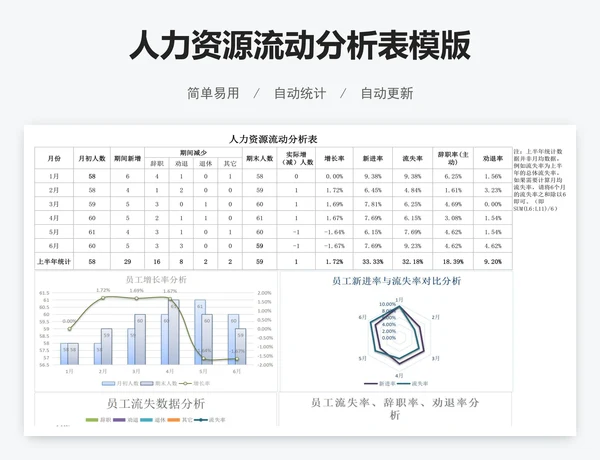Click the main title 人力资源流动分析表模版
This screenshot has width=600, height=460.
(300, 46)
